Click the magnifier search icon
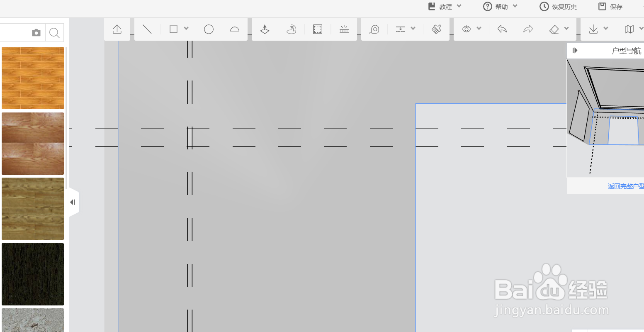Viewport: 644px width, 332px height. (54, 33)
